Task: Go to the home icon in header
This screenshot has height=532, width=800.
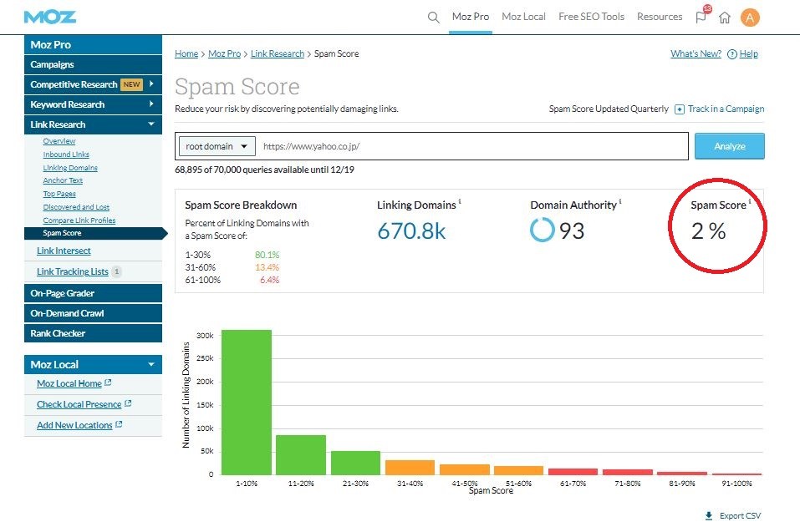Action: (725, 18)
